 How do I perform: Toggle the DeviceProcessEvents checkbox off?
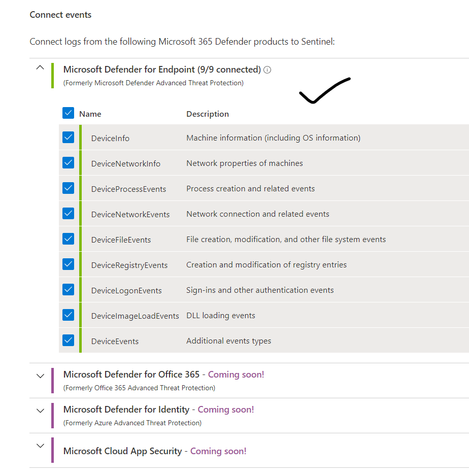click(x=68, y=188)
